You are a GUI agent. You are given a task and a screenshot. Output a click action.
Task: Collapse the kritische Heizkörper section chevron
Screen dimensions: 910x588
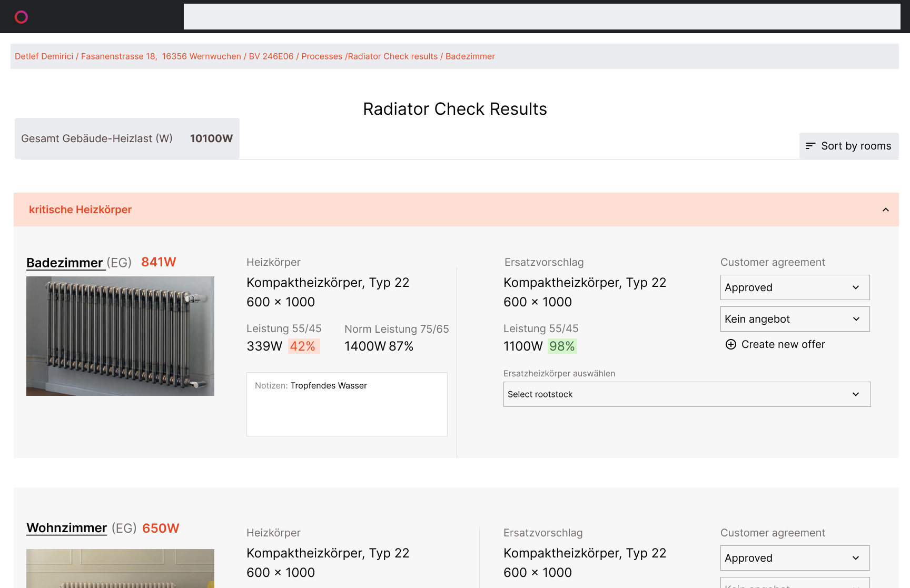[x=886, y=210]
